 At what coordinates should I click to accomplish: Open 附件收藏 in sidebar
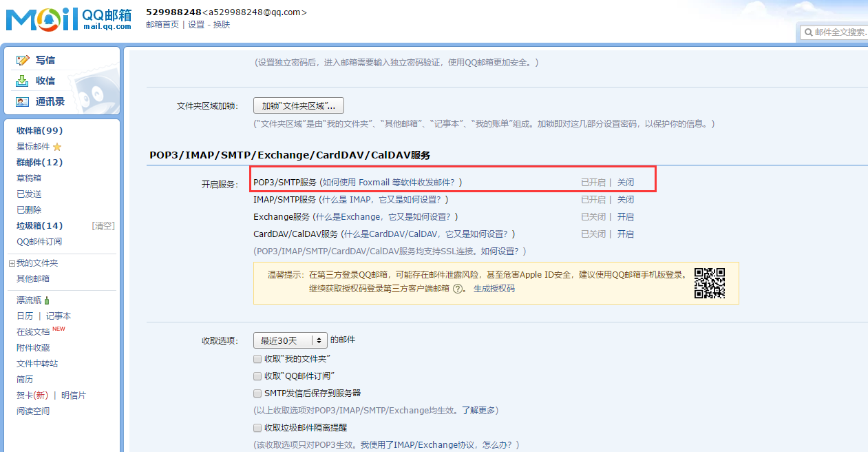pos(33,348)
